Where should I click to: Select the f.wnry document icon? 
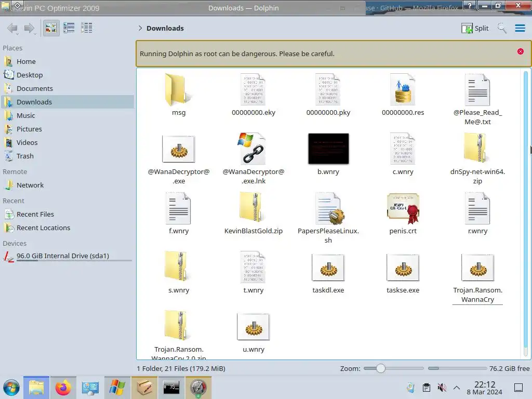[x=179, y=208]
